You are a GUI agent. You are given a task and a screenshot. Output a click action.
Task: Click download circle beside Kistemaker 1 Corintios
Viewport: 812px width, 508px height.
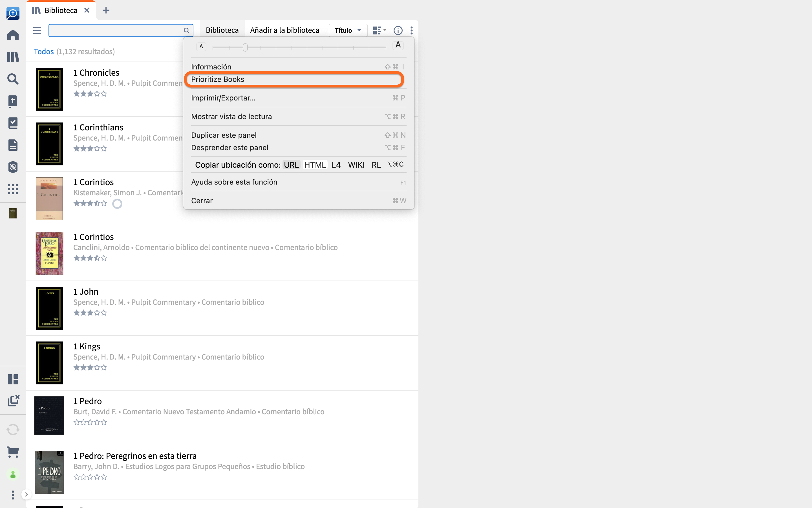coord(117,203)
